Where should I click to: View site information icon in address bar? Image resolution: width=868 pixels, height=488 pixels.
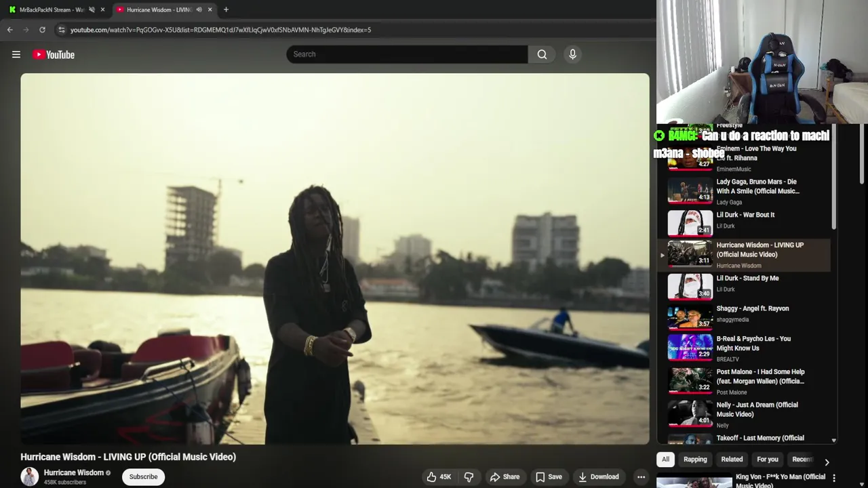[62, 30]
